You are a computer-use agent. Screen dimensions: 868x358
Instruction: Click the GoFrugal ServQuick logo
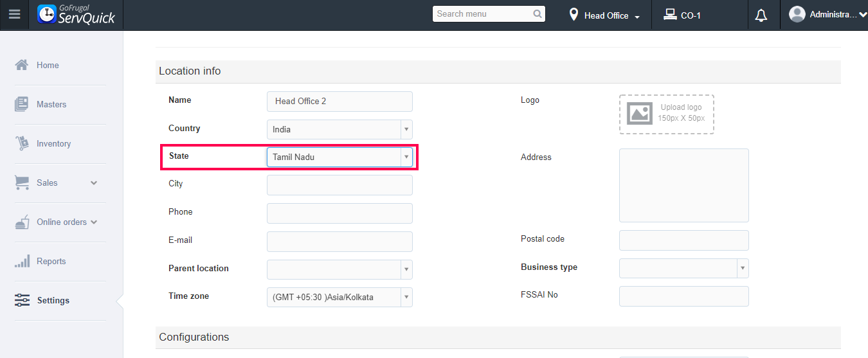point(77,15)
